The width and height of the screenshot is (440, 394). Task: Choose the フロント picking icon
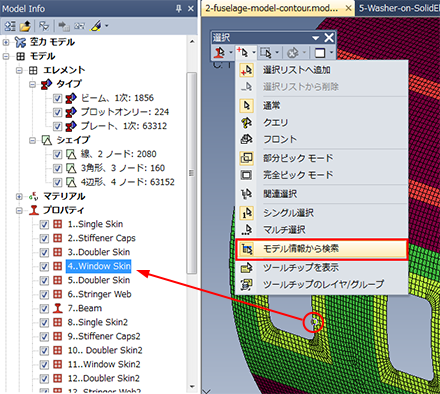click(247, 139)
